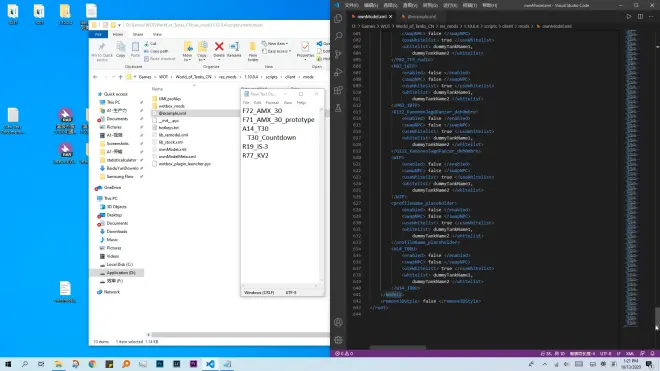Click the XML language mode in status bar
Image resolution: width=660 pixels, height=371 pixels.
click(630, 354)
